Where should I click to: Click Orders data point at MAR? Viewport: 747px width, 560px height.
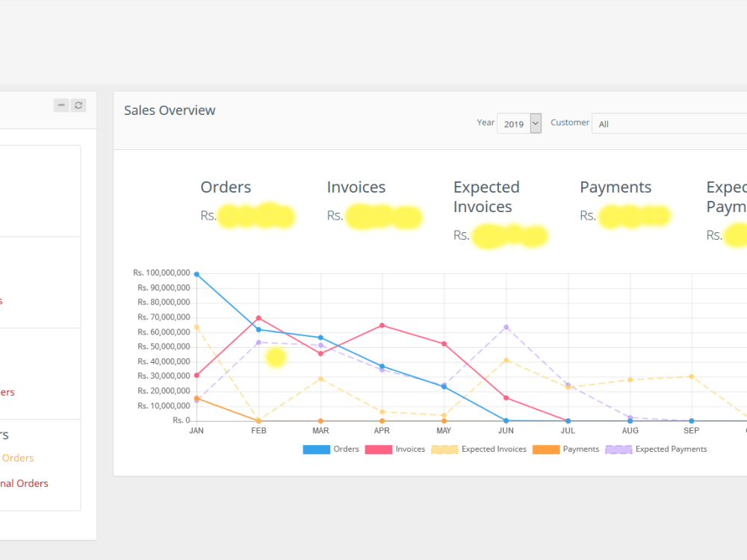320,337
